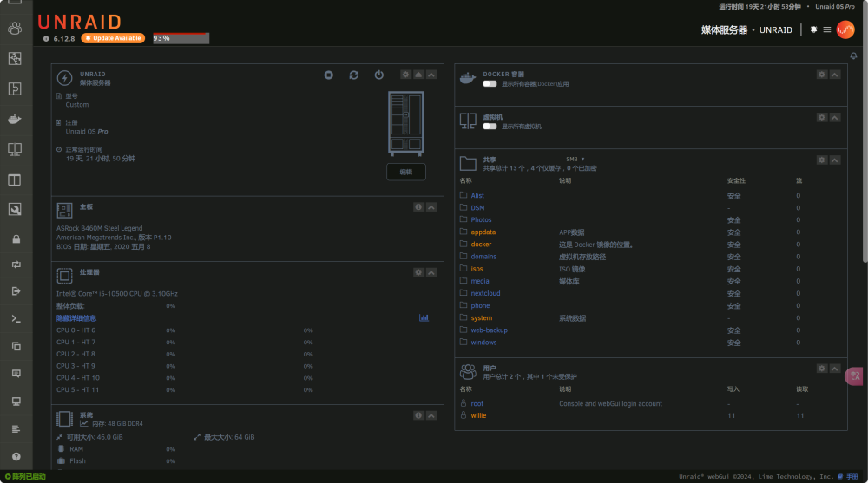Open the Users page in the sidebar
The image size is (868, 483).
[15, 28]
